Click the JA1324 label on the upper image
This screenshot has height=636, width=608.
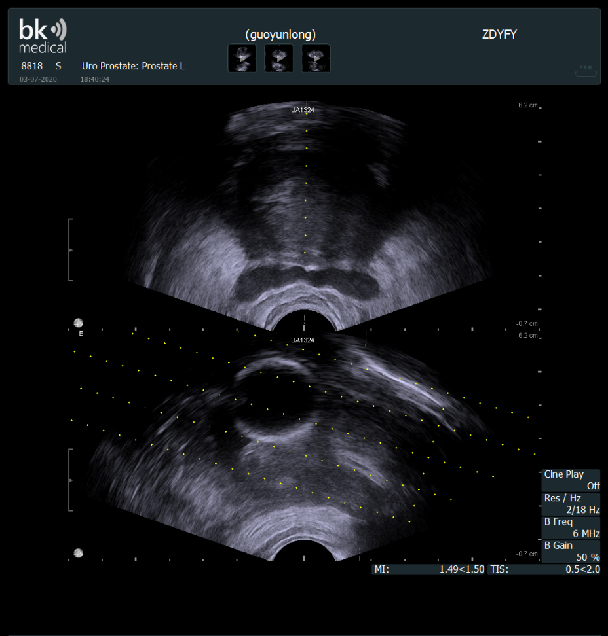pyautogui.click(x=303, y=110)
